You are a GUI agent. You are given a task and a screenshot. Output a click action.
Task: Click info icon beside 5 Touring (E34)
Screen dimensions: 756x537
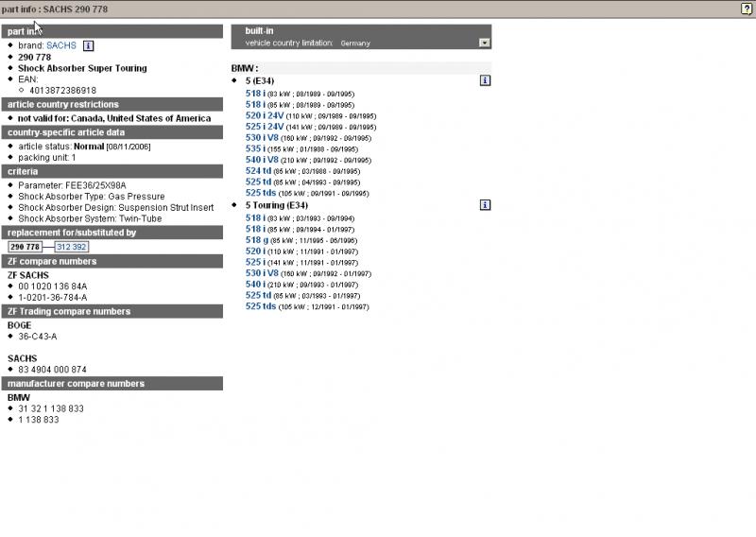point(485,205)
